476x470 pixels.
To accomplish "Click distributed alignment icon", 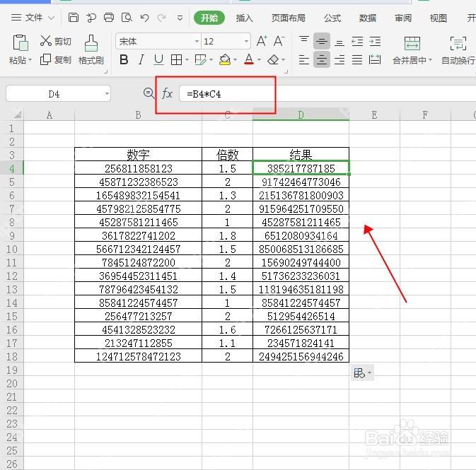I will tap(375, 59).
